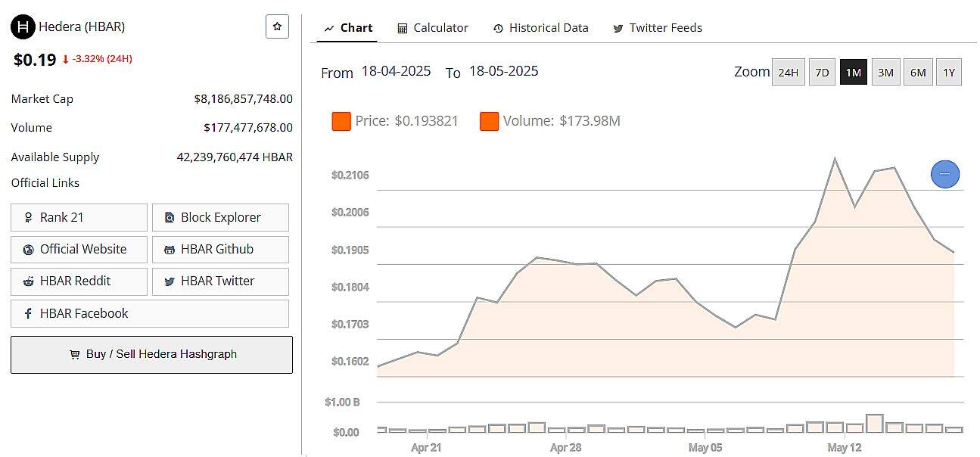Open the HBAR Reddit link
Image resolution: width=980 pixels, height=457 pixels.
tap(79, 281)
